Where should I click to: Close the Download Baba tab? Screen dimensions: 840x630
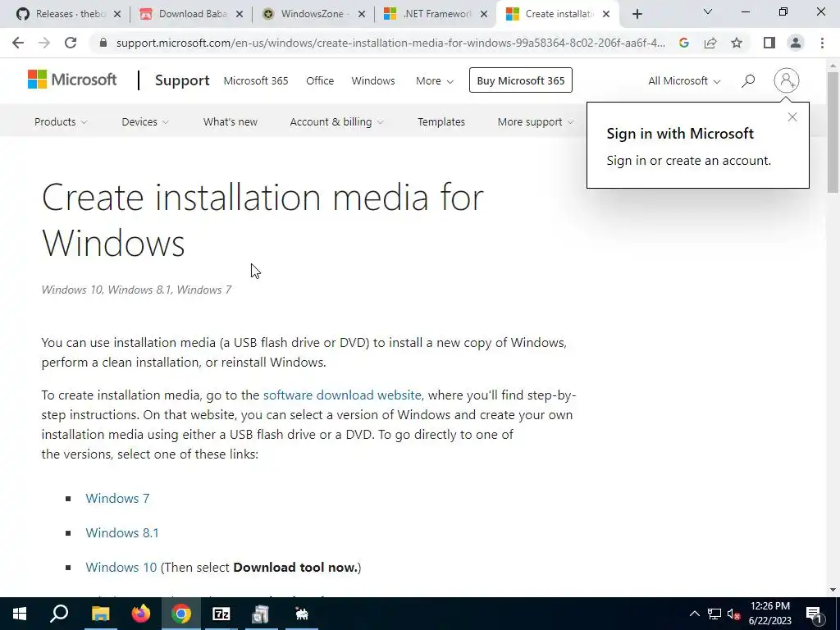240,14
